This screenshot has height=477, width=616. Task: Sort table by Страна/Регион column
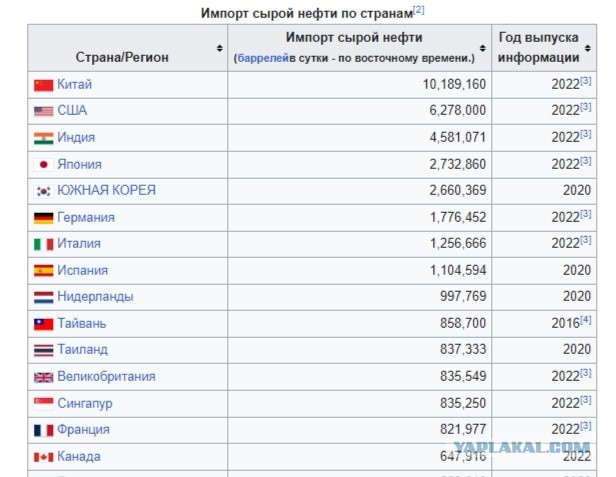219,48
